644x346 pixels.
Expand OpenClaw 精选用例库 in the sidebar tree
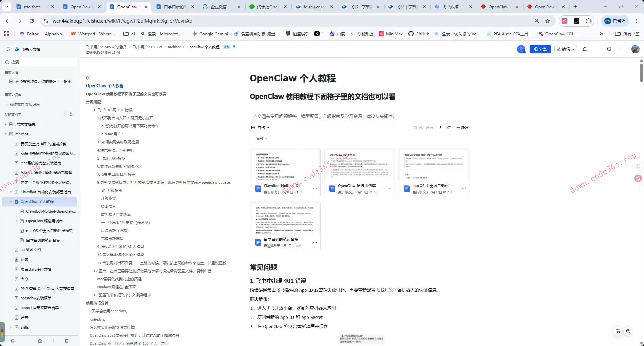point(16,221)
